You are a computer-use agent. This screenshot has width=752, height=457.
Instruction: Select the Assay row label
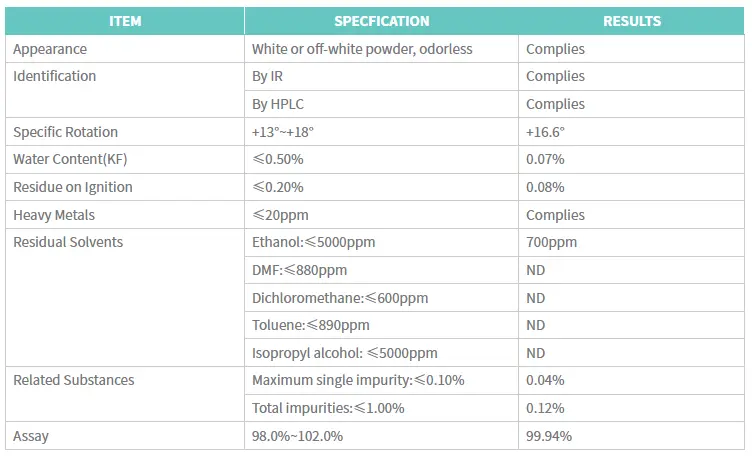pyautogui.click(x=30, y=436)
